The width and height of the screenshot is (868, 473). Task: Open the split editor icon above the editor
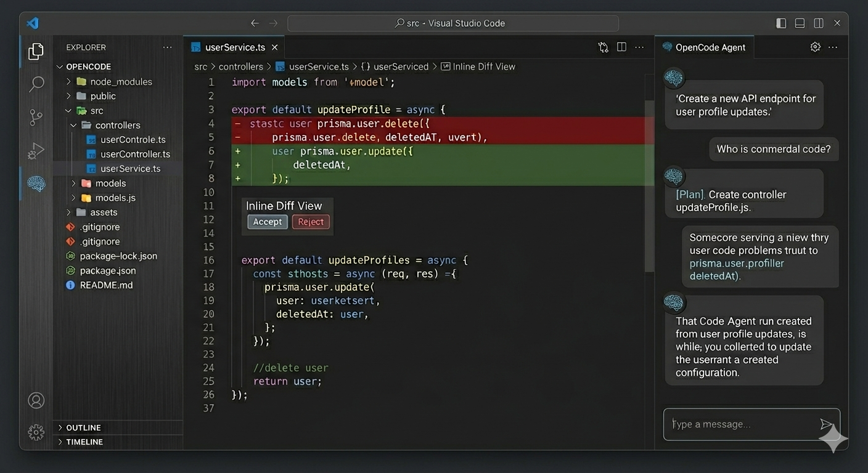tap(621, 46)
